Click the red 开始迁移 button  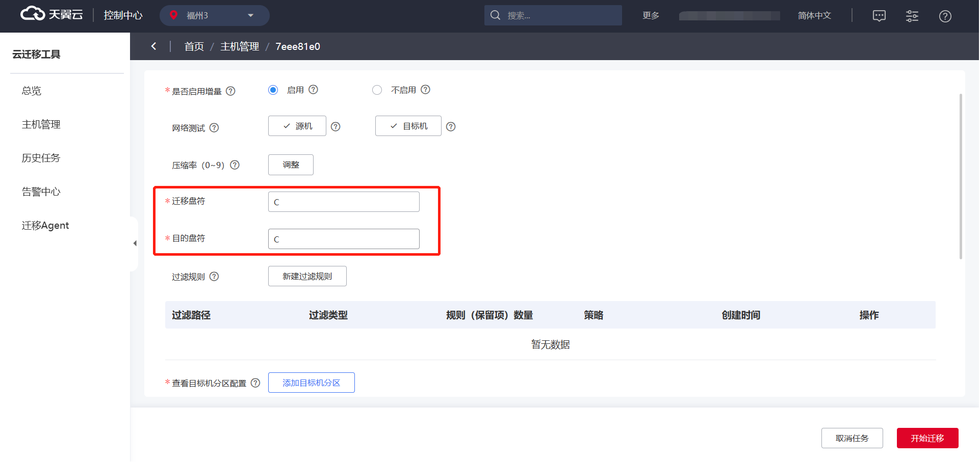tap(927, 438)
